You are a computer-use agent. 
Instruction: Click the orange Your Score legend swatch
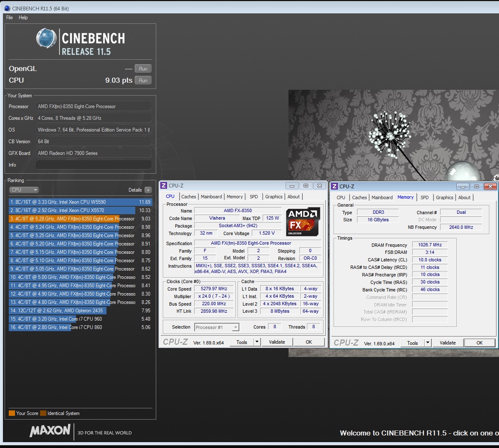(x=12, y=413)
